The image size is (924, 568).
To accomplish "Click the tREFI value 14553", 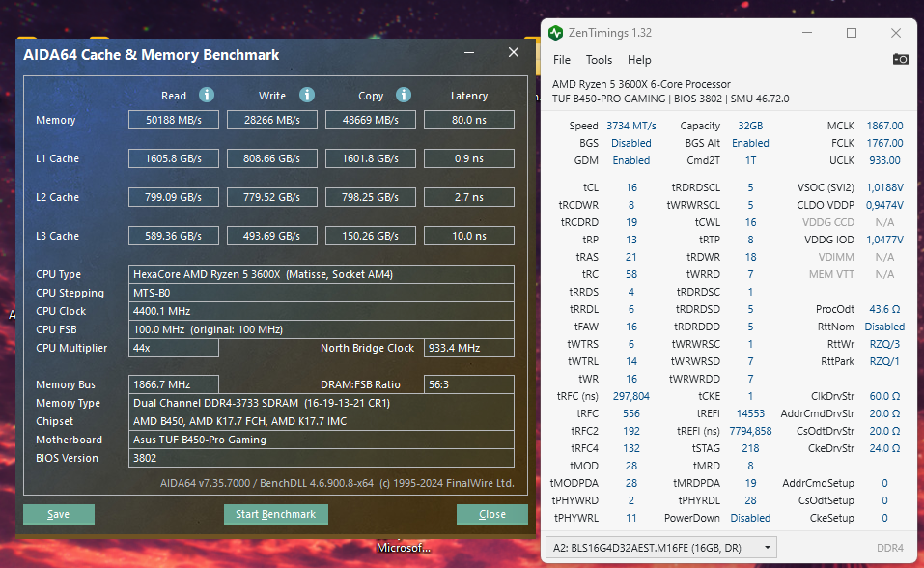I will [x=750, y=413].
